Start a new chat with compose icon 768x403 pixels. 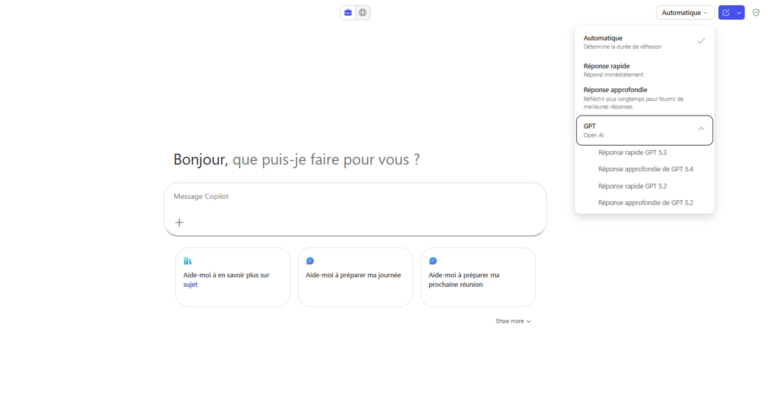coord(726,13)
